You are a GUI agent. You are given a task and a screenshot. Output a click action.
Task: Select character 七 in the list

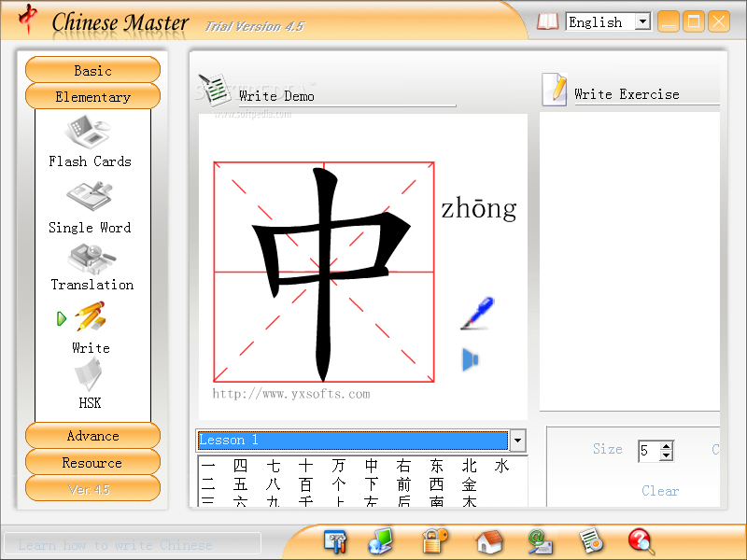pos(274,466)
